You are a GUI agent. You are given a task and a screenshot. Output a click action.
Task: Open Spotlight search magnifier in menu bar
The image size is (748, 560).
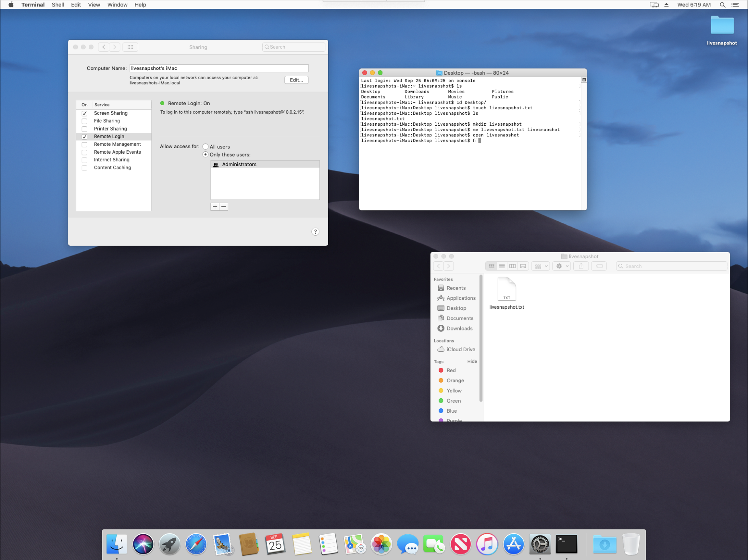(722, 5)
